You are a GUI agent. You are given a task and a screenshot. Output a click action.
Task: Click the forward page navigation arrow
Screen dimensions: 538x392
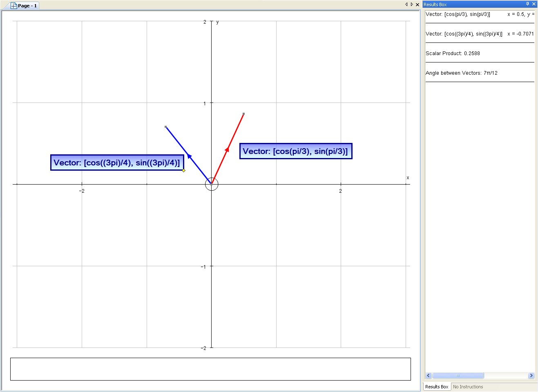pyautogui.click(x=411, y=4)
